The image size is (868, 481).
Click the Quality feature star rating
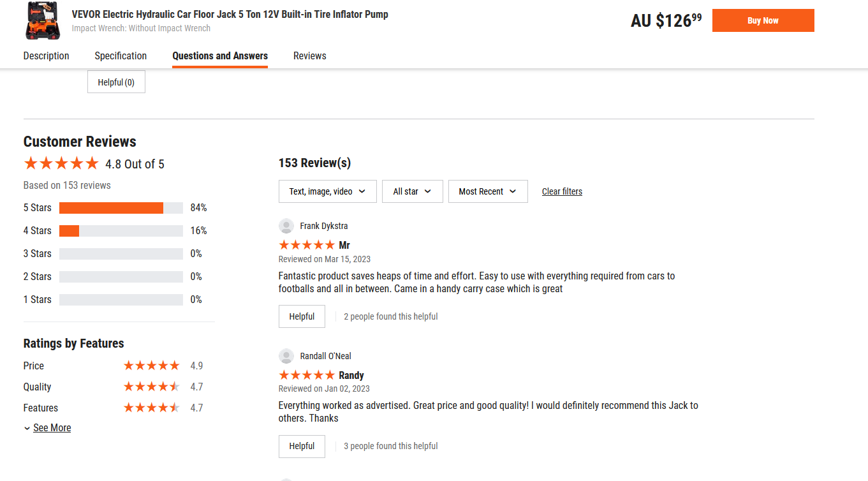click(151, 387)
